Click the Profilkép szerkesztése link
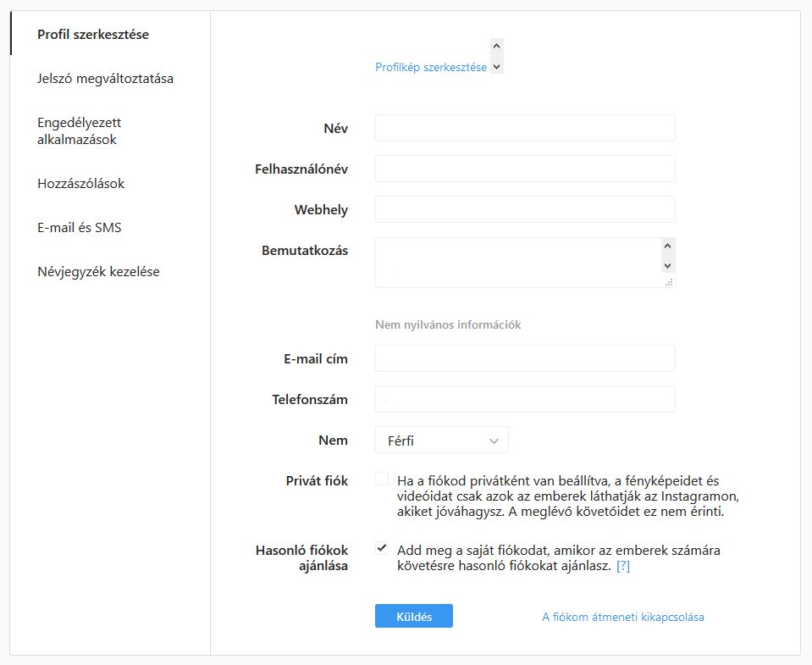The width and height of the screenshot is (812, 665). click(x=431, y=67)
